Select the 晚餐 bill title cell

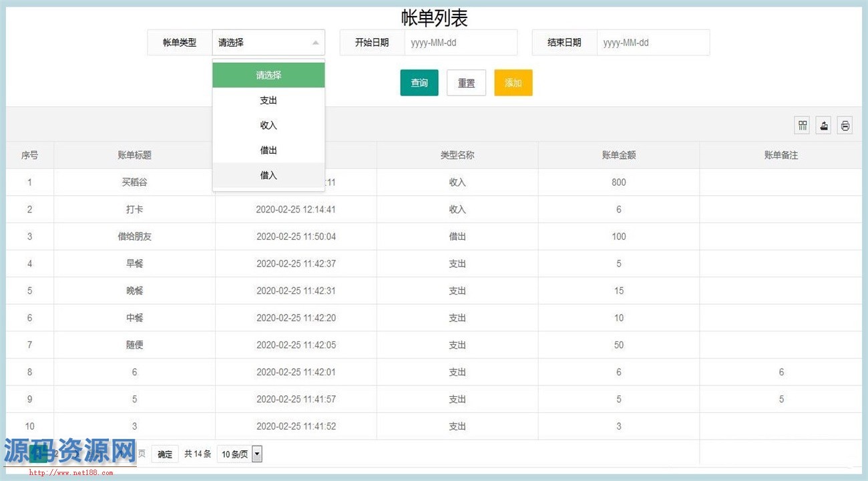[x=134, y=291]
